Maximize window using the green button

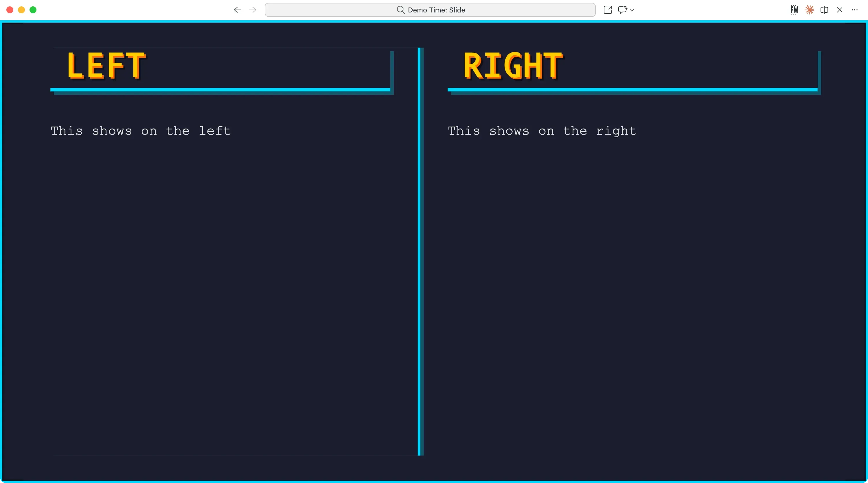[33, 10]
